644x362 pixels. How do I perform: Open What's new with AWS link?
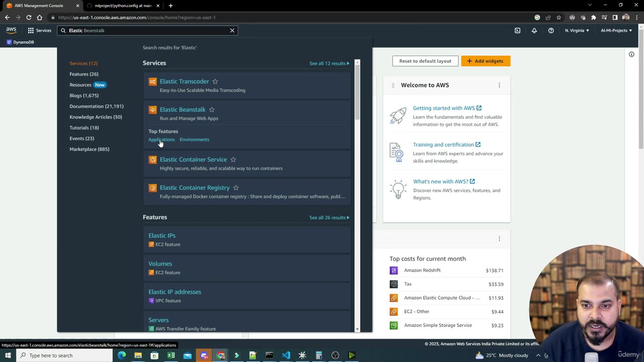click(444, 182)
